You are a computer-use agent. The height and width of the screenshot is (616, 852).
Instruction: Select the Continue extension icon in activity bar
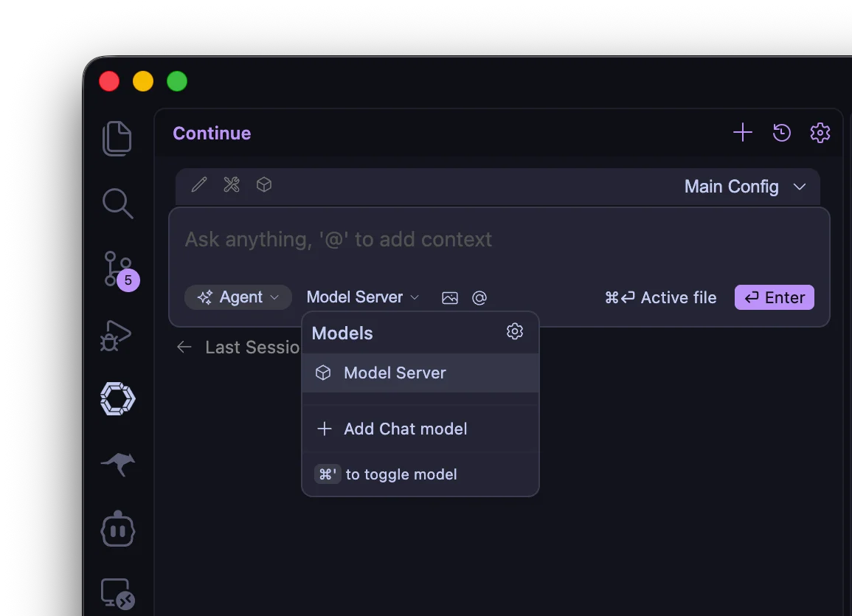(117, 398)
